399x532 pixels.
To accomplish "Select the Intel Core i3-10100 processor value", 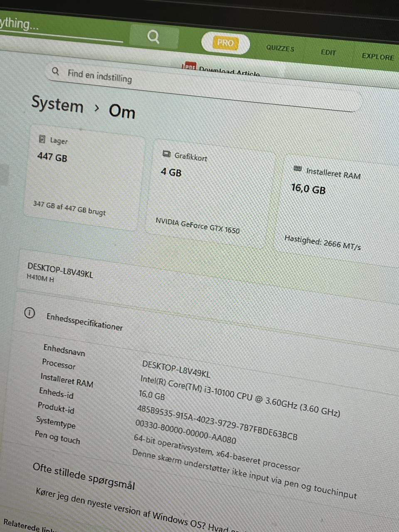I will [240, 396].
